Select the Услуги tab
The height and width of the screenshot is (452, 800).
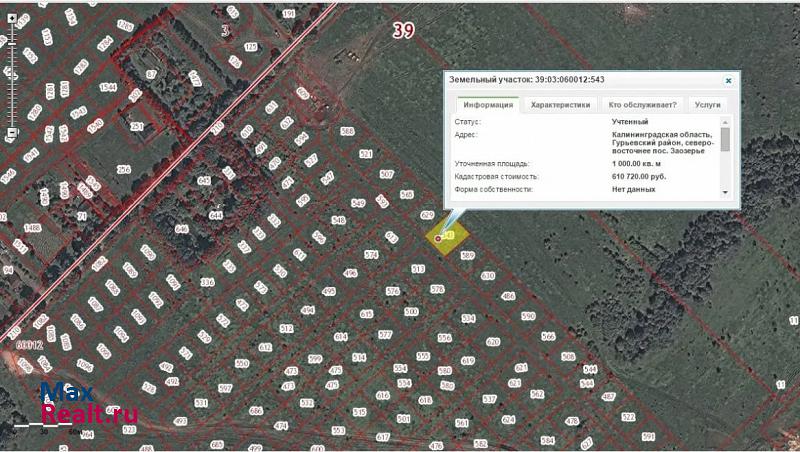(707, 104)
